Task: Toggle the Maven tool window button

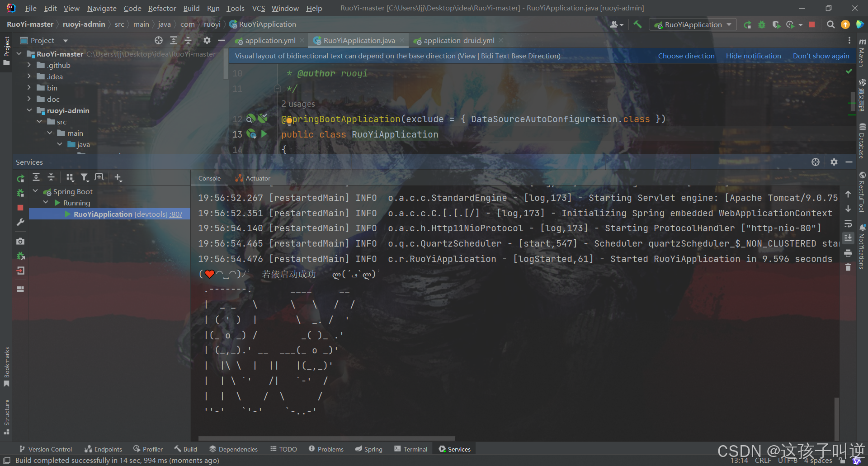Action: [862, 52]
